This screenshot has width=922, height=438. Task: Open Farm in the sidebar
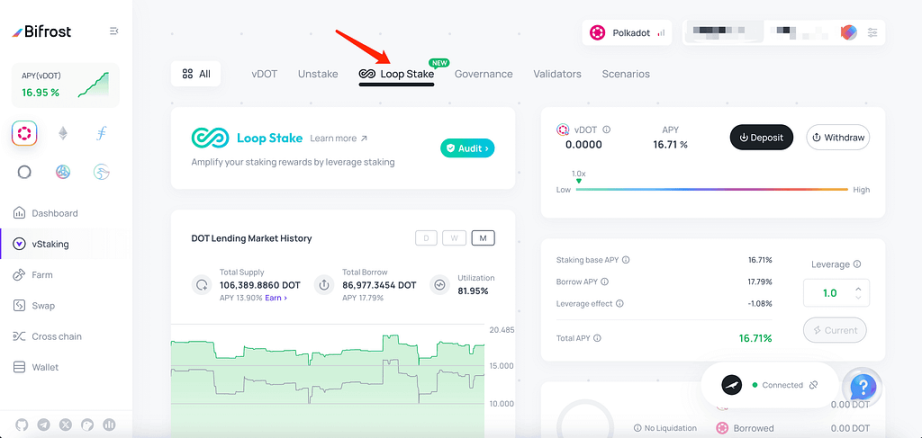coord(66,275)
